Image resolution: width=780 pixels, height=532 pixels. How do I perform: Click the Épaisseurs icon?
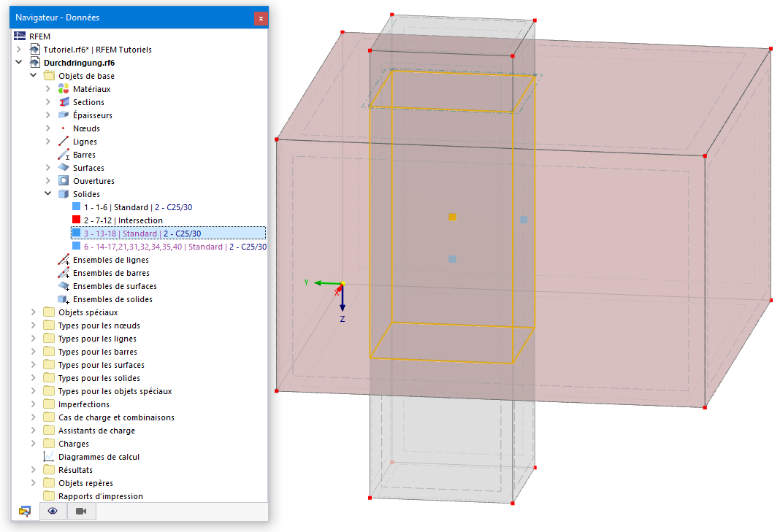point(64,115)
